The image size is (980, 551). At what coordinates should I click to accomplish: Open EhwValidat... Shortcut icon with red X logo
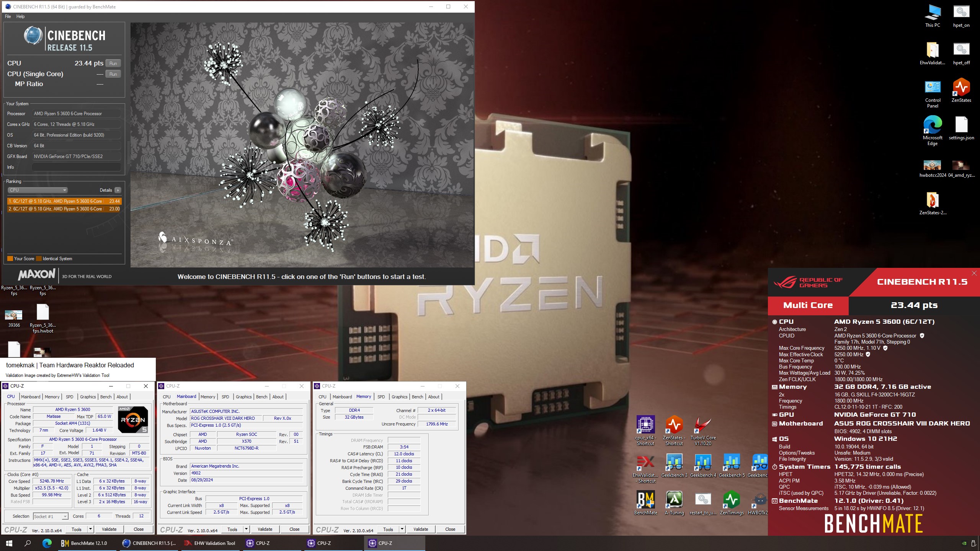pos(645,468)
